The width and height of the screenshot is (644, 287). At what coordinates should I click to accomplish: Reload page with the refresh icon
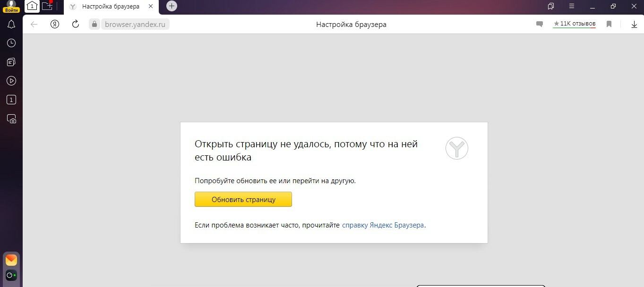tap(75, 24)
